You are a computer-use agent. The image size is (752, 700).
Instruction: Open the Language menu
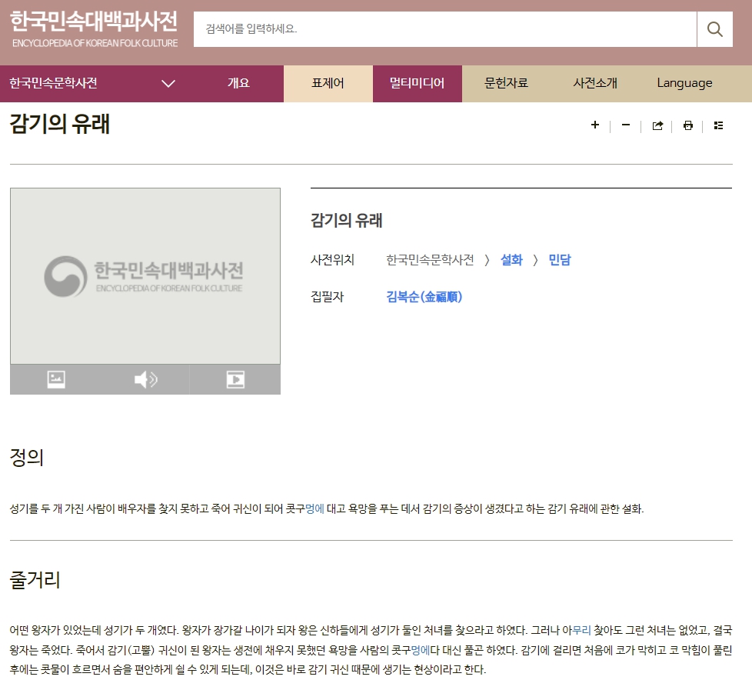[684, 84]
